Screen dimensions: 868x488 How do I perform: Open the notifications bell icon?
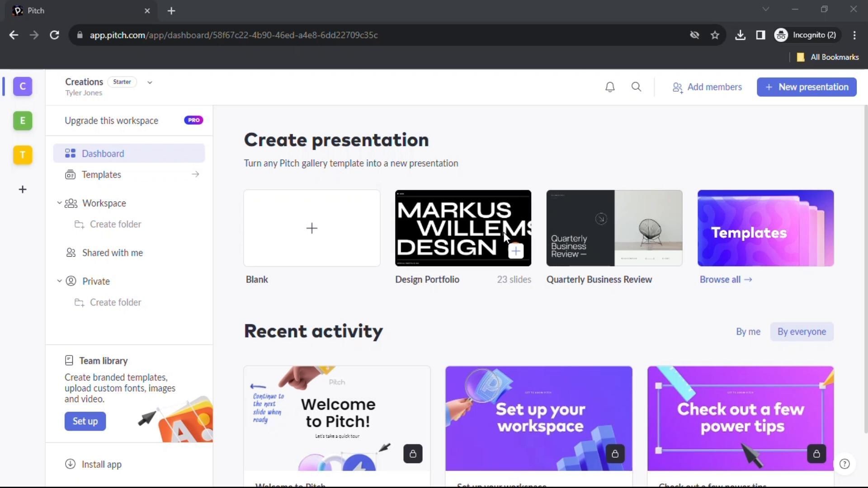click(610, 87)
